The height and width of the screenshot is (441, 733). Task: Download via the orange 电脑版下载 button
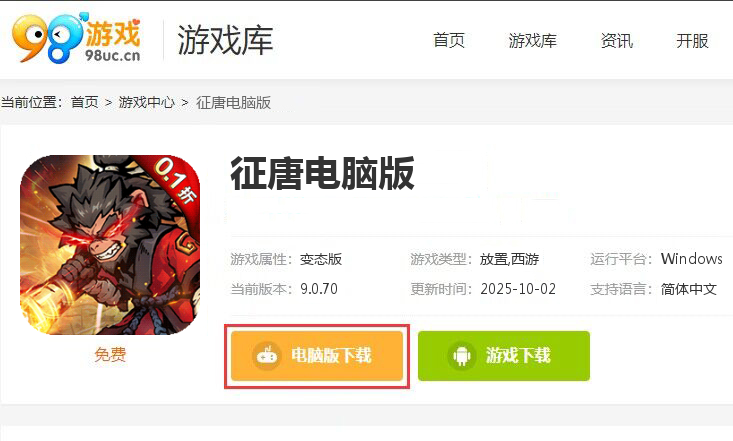(x=317, y=356)
